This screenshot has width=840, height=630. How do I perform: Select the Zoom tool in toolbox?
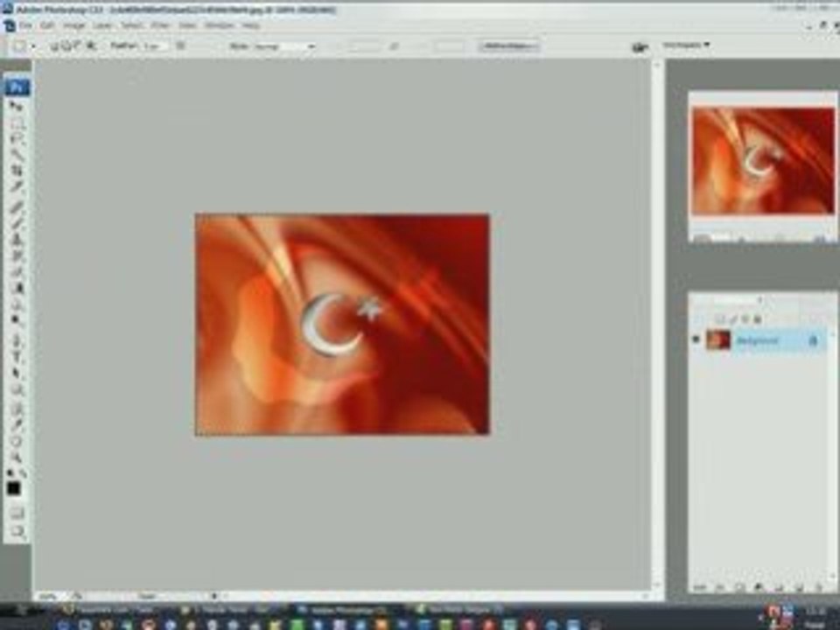pos(17,458)
